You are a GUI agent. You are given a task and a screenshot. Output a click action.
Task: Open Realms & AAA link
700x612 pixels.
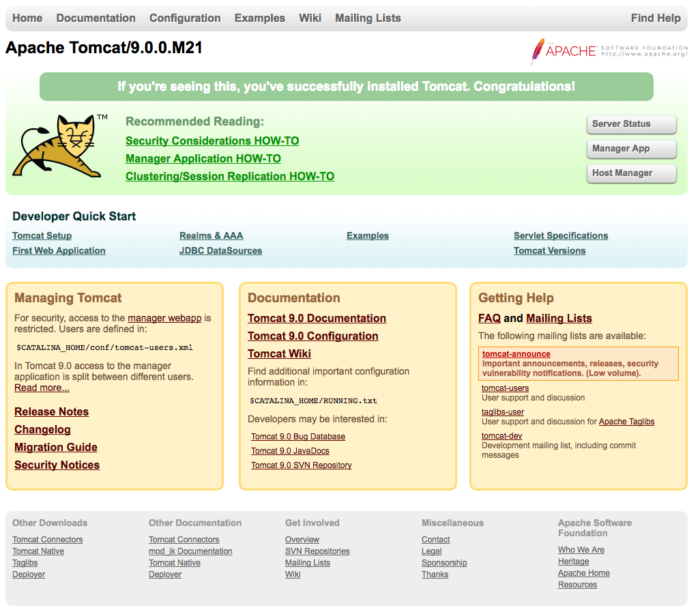click(212, 235)
